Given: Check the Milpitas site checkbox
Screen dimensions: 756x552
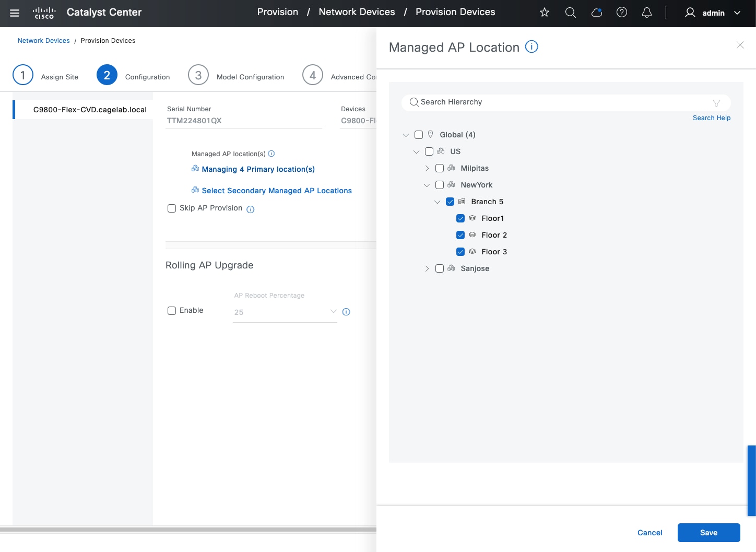Looking at the screenshot, I should pyautogui.click(x=440, y=168).
